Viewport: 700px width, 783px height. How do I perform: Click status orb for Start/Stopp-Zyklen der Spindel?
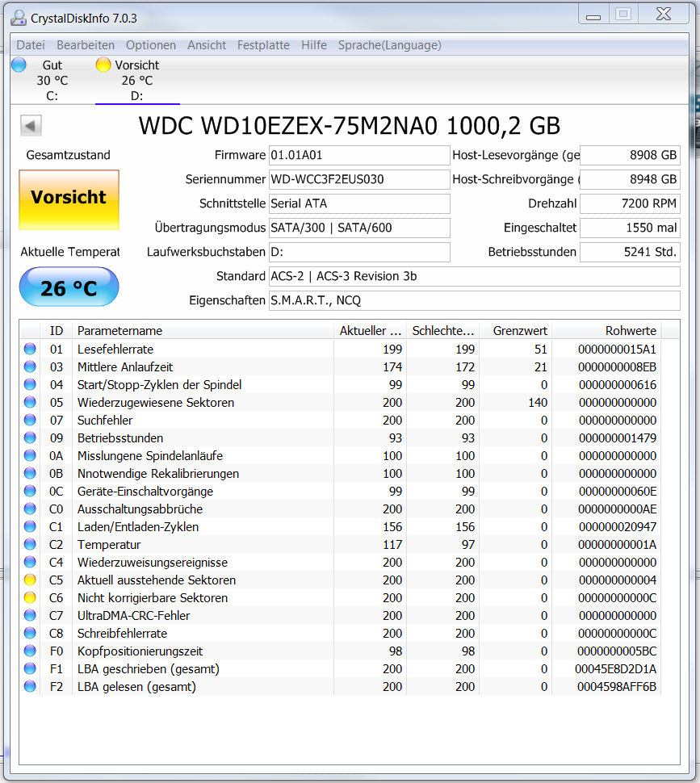tap(30, 384)
